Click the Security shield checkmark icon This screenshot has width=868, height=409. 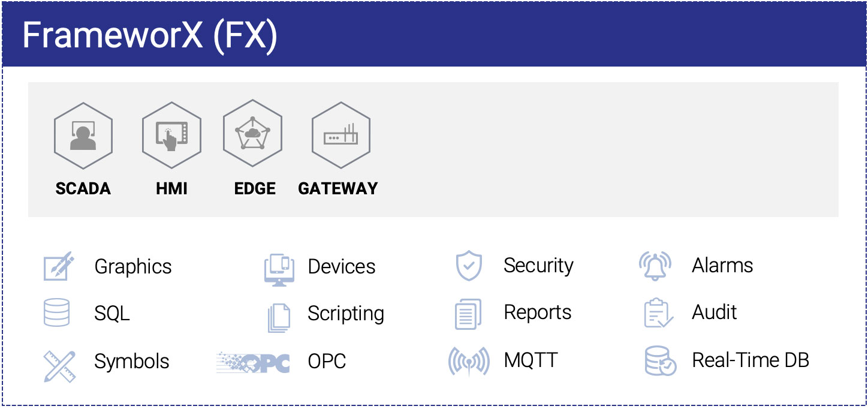[469, 266]
